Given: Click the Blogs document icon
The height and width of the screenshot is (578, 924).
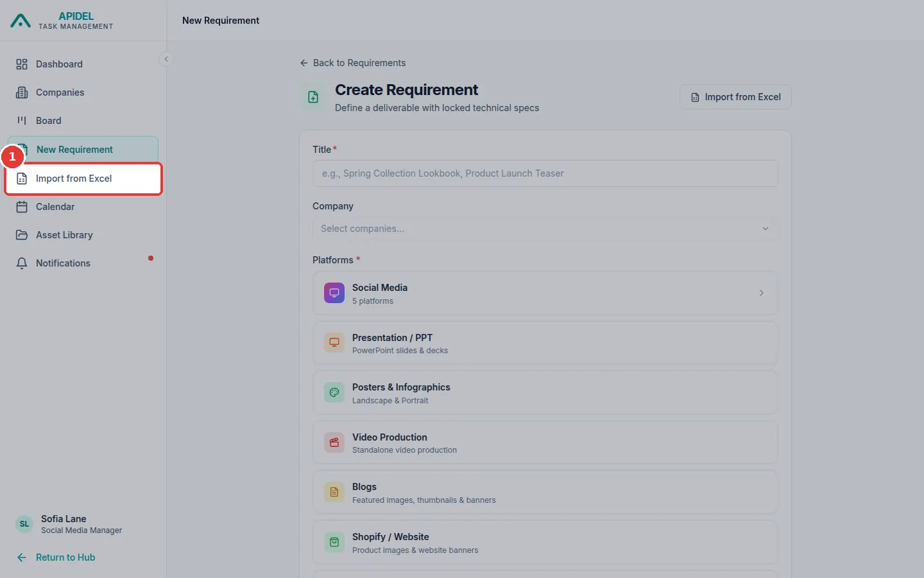Looking at the screenshot, I should click(x=334, y=492).
